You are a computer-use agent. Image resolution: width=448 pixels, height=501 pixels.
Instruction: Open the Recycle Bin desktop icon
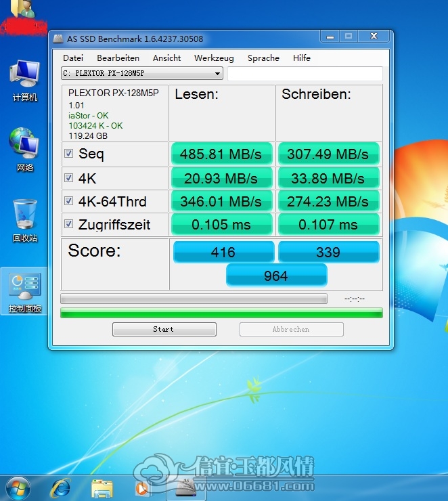click(25, 221)
